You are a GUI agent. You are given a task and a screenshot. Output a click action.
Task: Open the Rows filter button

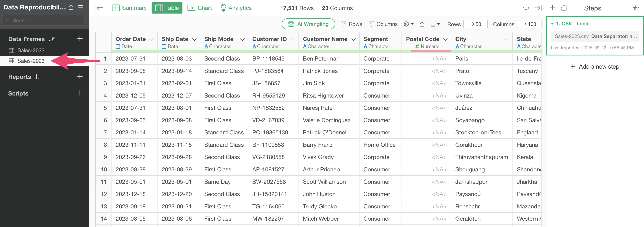351,24
